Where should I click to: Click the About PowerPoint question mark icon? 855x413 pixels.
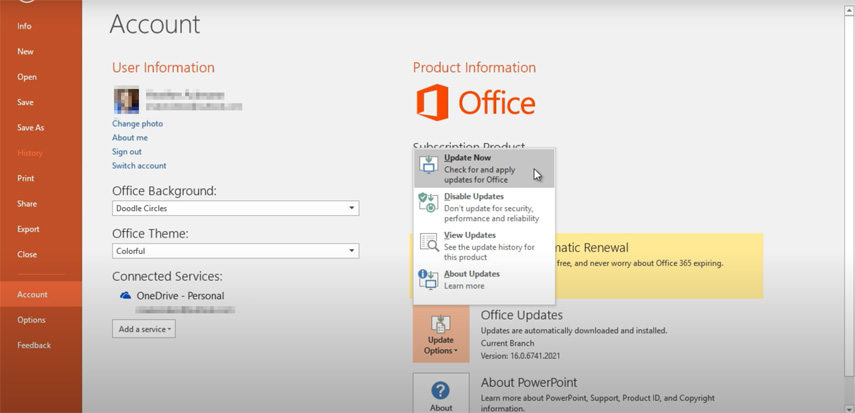click(x=440, y=392)
